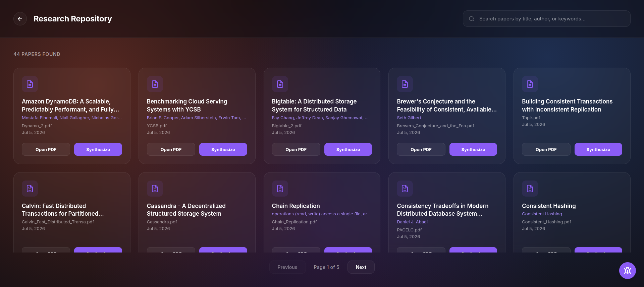644x287 pixels.
Task: Open PDF for Brewer's Conjecture paper
Action: tap(421, 149)
